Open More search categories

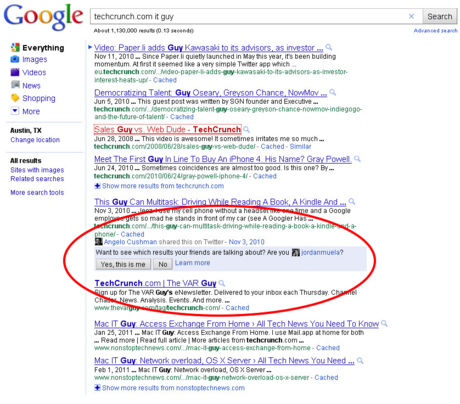point(31,111)
